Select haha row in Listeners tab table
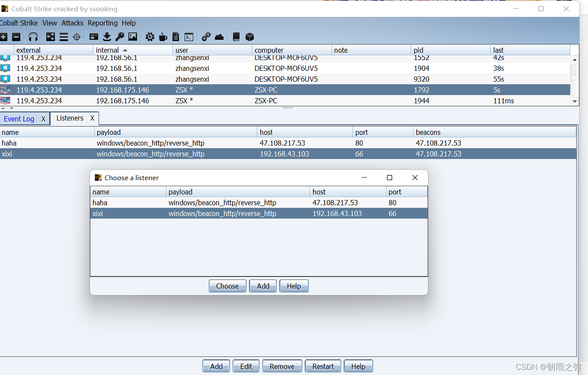The width and height of the screenshot is (588, 375). [x=288, y=143]
